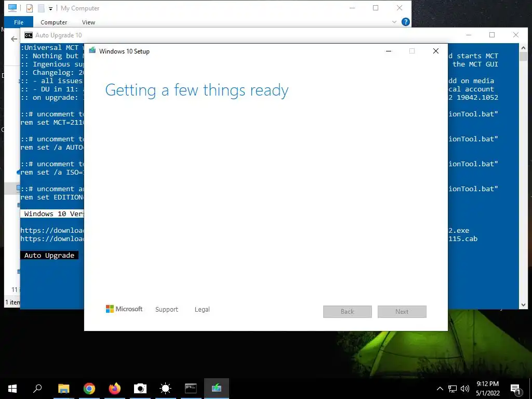Click the My Computer system icon
This screenshot has width=532, height=399.
tap(12, 8)
